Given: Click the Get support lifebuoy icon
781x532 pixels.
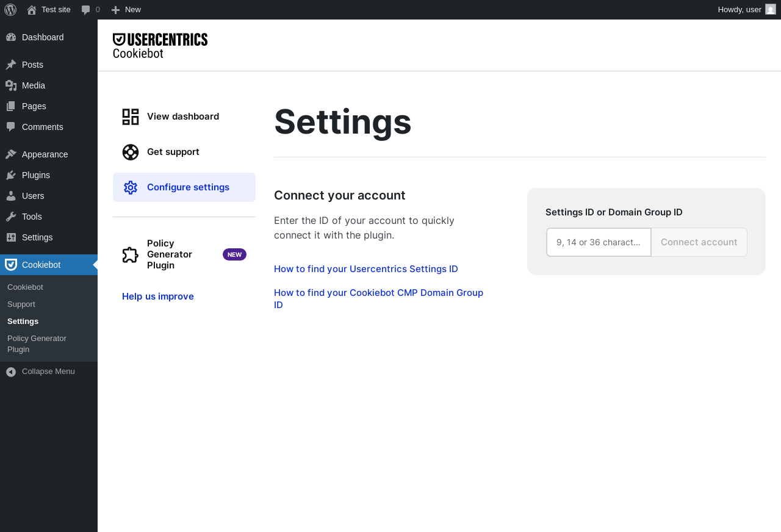Looking at the screenshot, I should click(x=131, y=152).
